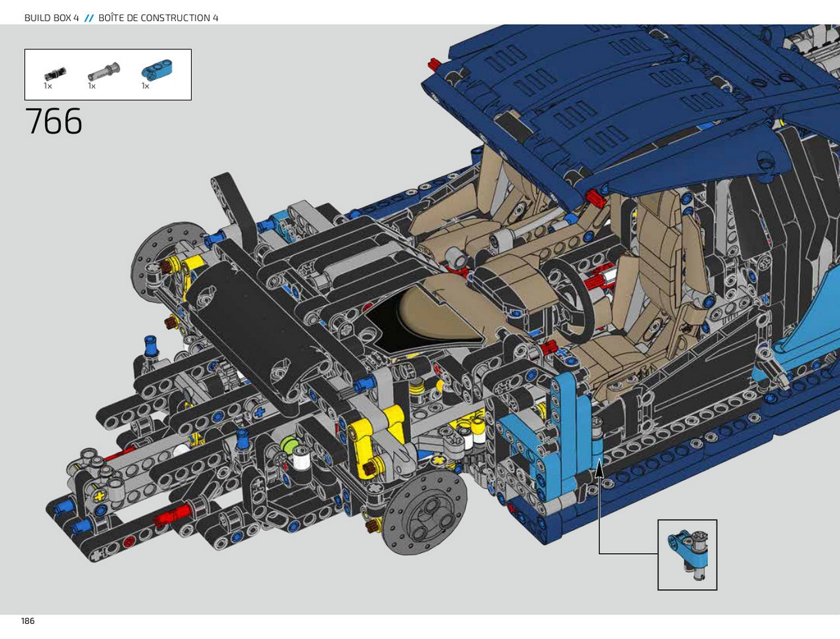This screenshot has width=840, height=639.
Task: Click the grey axle pin part icon
Action: click(104, 70)
